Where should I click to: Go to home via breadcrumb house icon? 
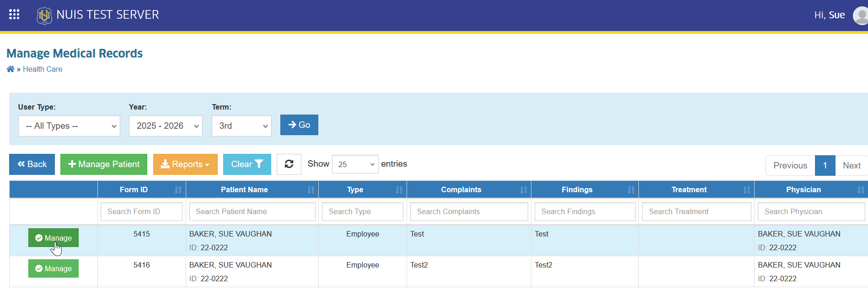click(11, 69)
